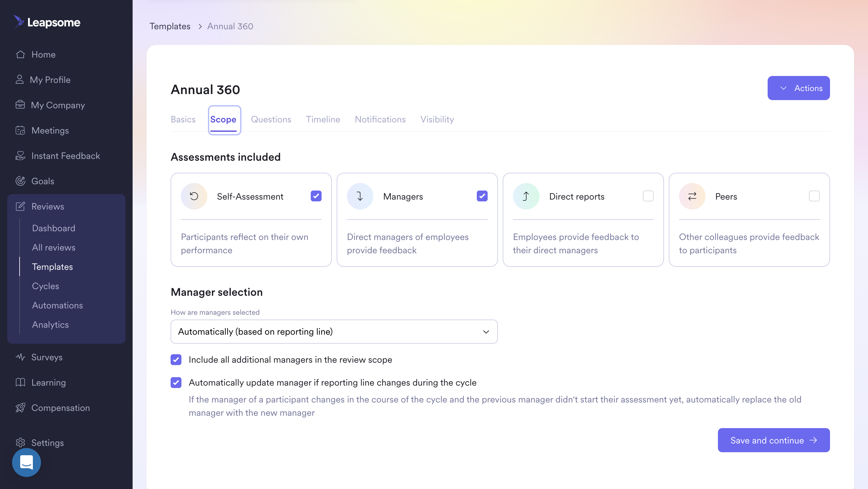The image size is (868, 489).
Task: Click the My Company briefcase icon
Action: tap(20, 105)
